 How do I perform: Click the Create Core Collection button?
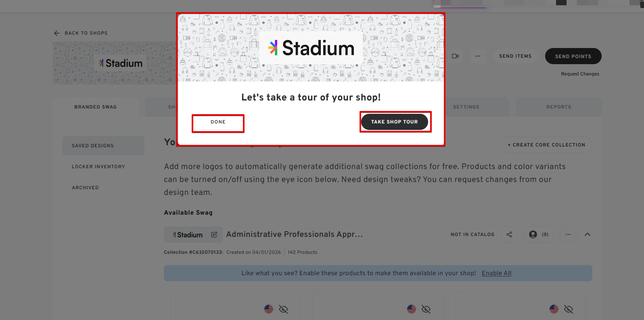tap(546, 145)
